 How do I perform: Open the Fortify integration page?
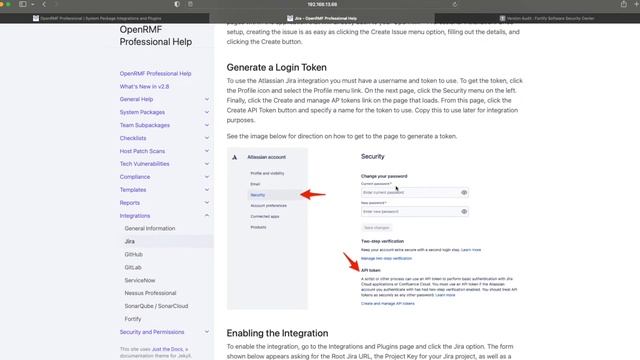[x=133, y=319]
